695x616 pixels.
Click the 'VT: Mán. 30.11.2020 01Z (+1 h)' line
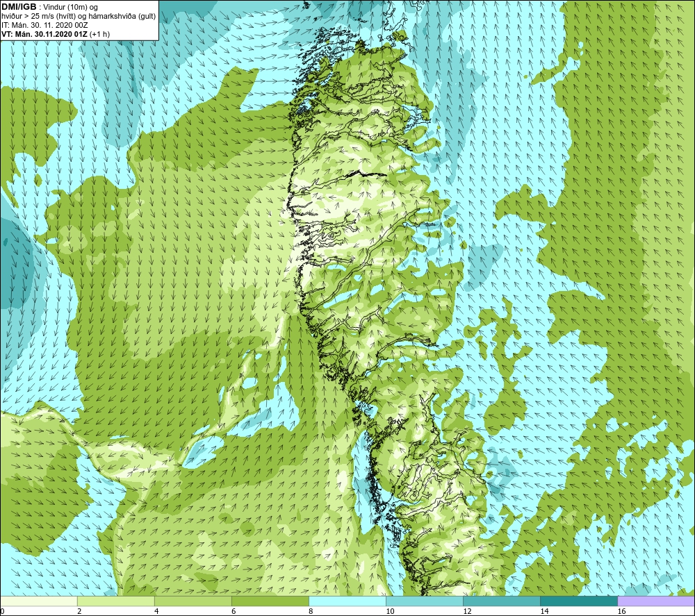[x=56, y=34]
